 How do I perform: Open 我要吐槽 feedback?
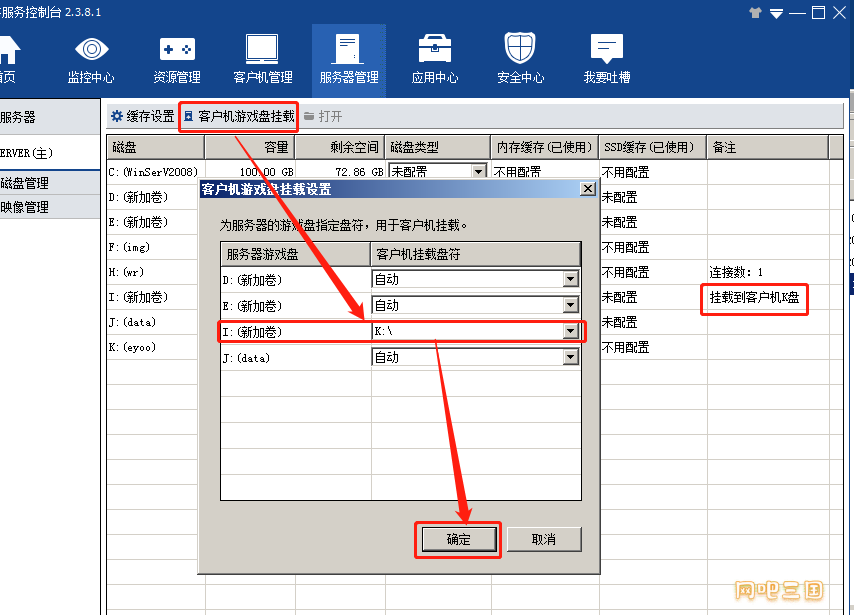[x=607, y=60]
